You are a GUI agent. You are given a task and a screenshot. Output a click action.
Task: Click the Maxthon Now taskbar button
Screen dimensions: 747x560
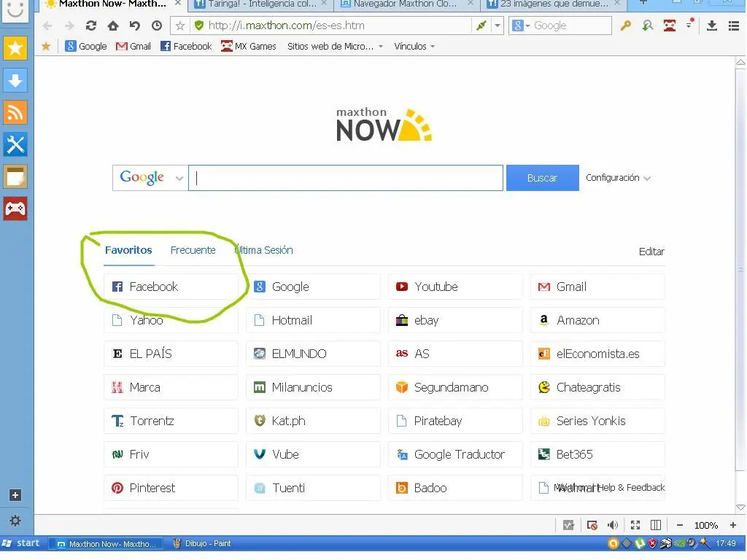tap(106, 543)
